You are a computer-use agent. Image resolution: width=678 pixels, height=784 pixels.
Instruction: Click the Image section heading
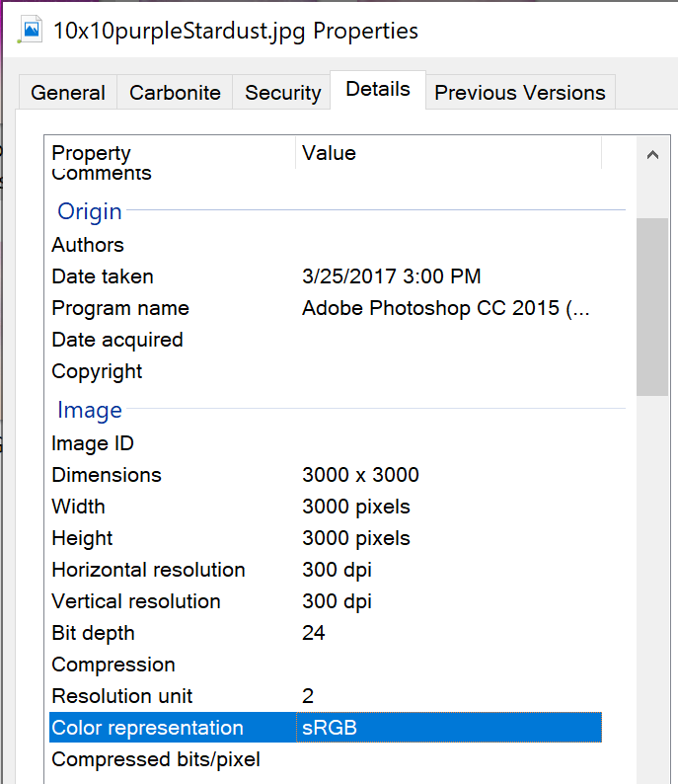90,410
